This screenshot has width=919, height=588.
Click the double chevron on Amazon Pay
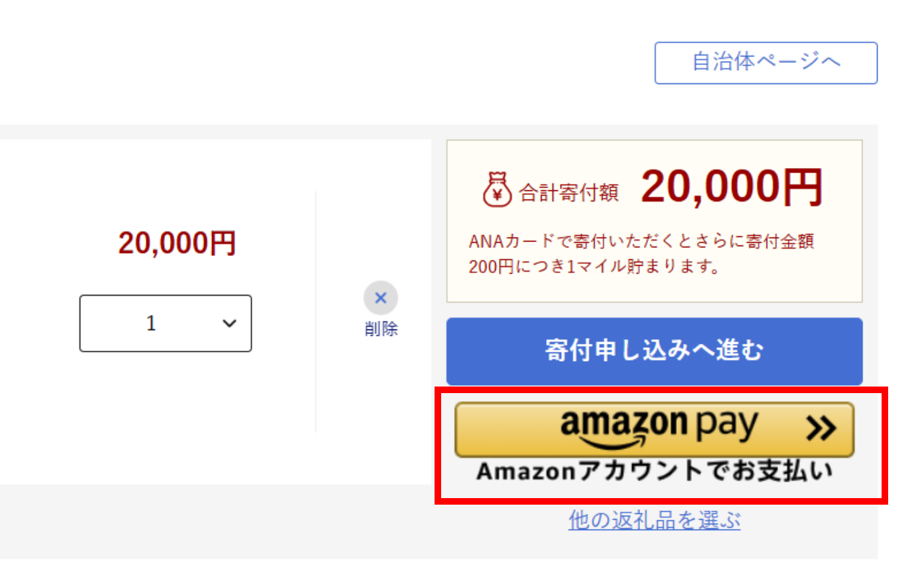click(x=821, y=428)
